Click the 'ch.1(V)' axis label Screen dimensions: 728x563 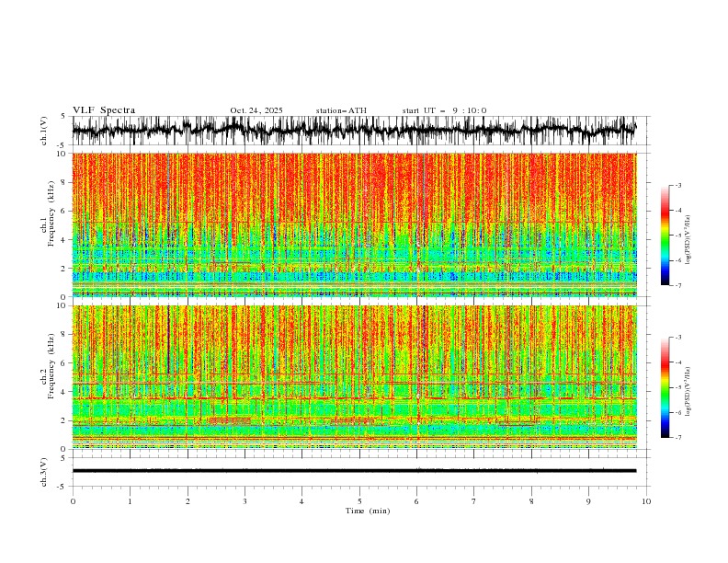click(44, 131)
